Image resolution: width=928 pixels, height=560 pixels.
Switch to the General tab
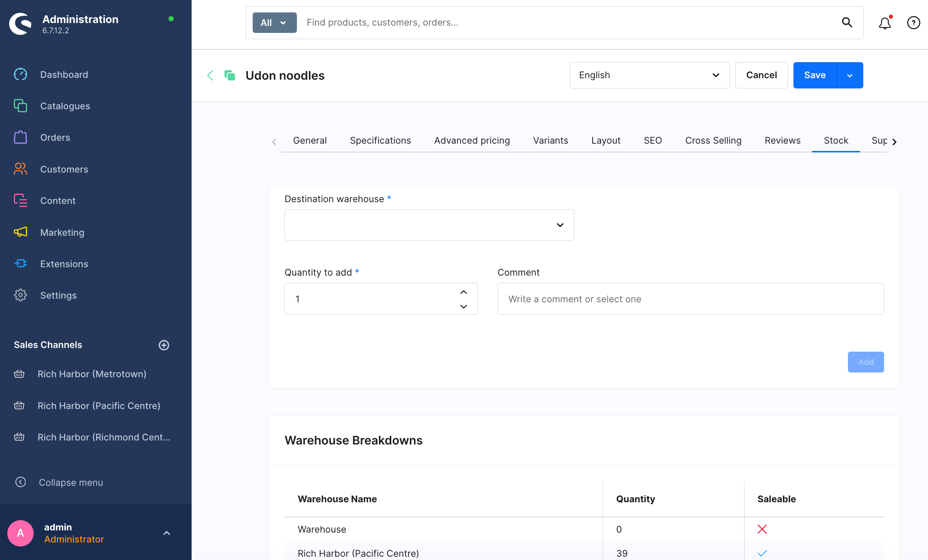click(310, 140)
